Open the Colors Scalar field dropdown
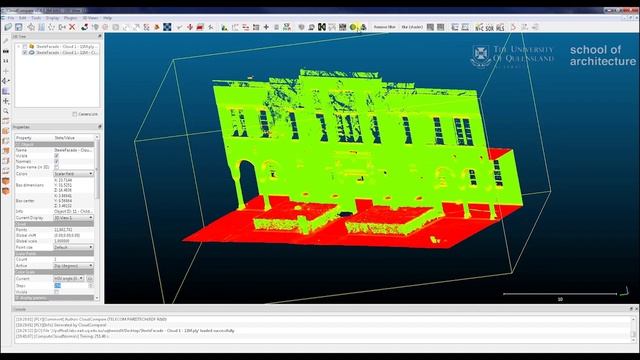Screen dimensions: 640x360 click(73, 174)
